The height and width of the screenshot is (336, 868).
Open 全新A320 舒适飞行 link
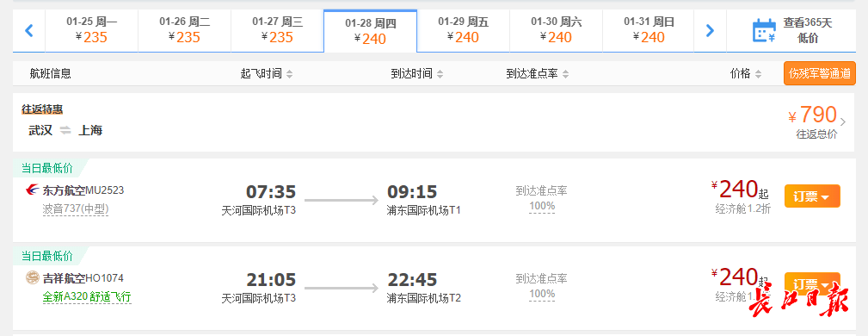87,296
